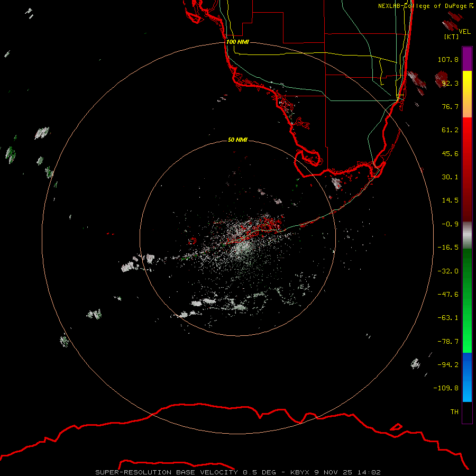This screenshot has width=476, height=476.
Task: Select the VEL product label
Action: (x=465, y=32)
